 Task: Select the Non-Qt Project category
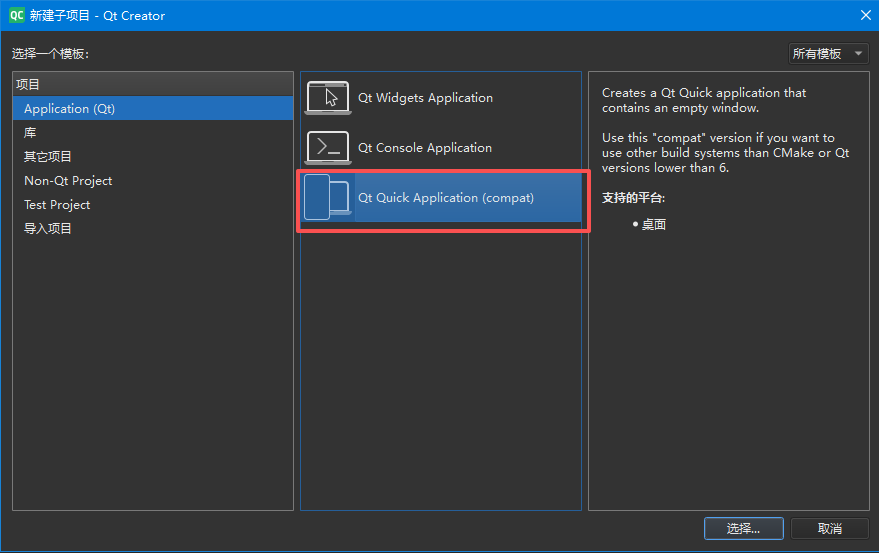click(153, 181)
